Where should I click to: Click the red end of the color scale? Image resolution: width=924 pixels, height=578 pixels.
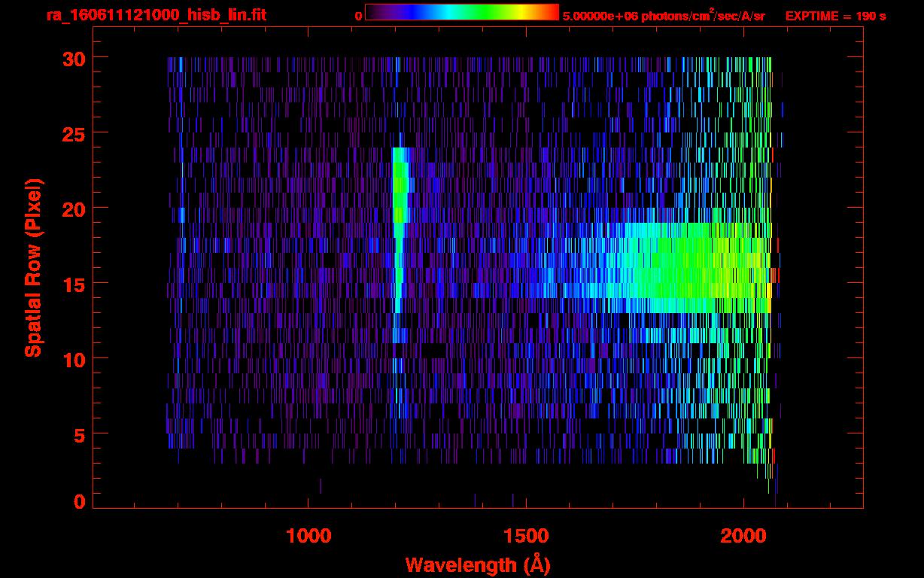(x=554, y=12)
